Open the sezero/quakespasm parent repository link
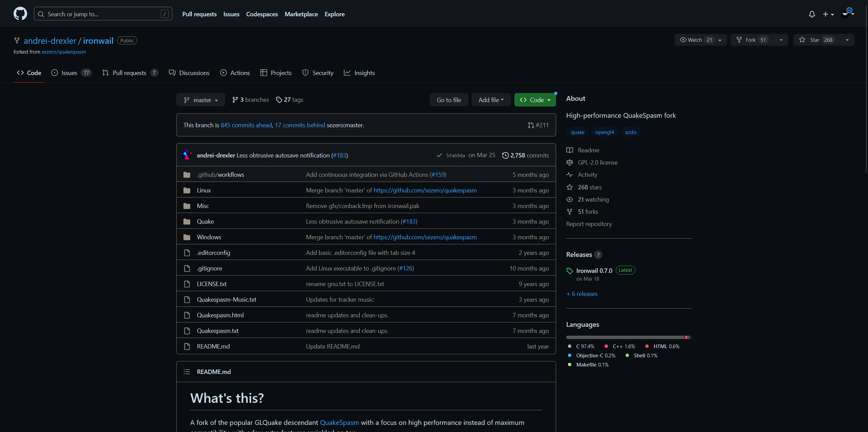 (64, 52)
